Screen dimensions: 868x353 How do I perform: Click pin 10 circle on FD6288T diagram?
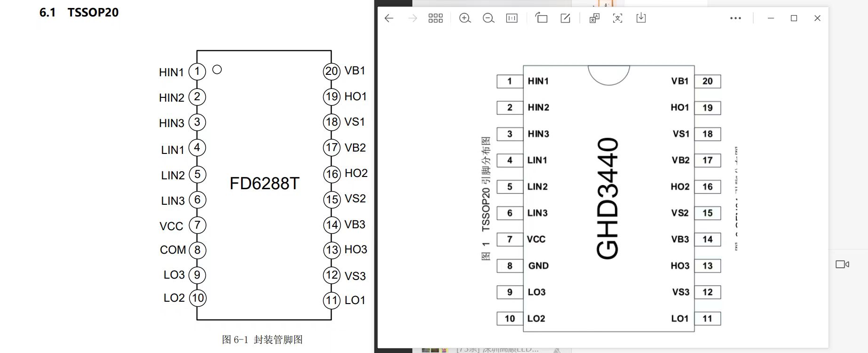pyautogui.click(x=197, y=298)
